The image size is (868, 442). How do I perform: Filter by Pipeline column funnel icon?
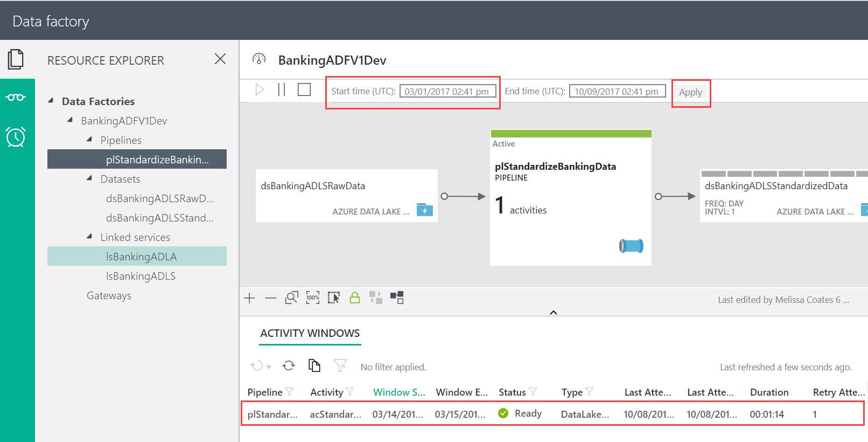tap(289, 392)
